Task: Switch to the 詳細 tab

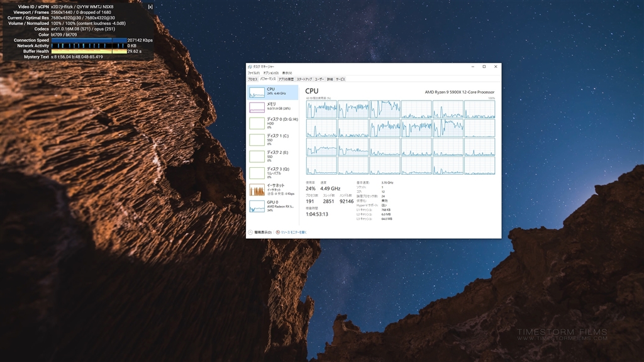Action: [x=330, y=79]
